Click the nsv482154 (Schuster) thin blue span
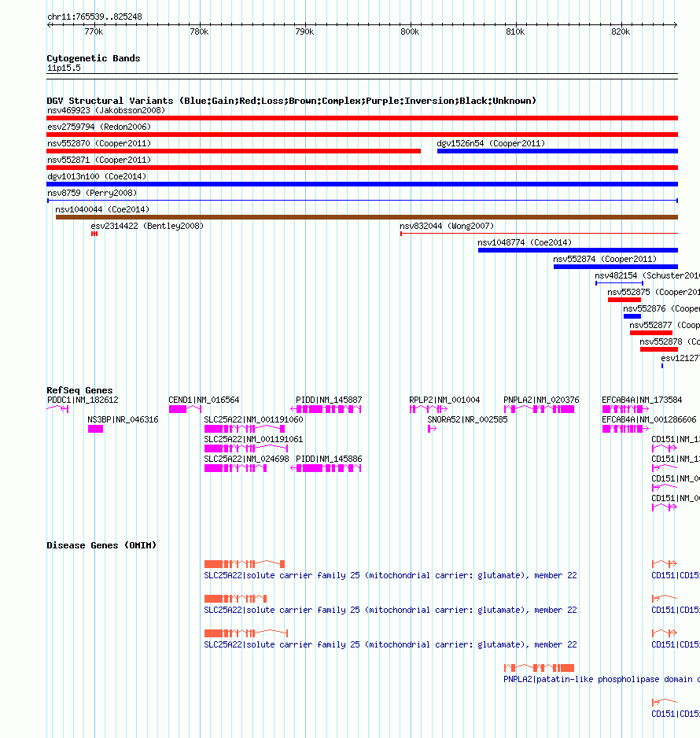This screenshot has width=700, height=738. click(x=619, y=283)
